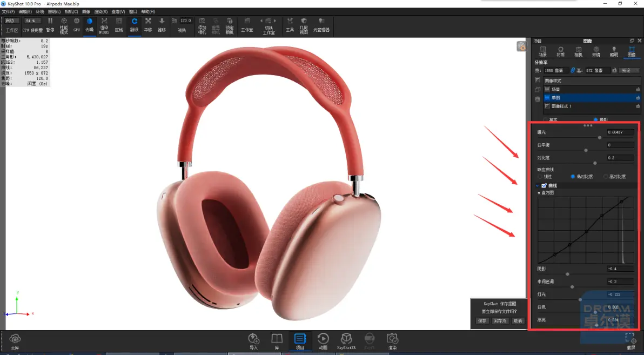
Task: Click the Exposure value field 0.604EV
Action: tap(620, 132)
